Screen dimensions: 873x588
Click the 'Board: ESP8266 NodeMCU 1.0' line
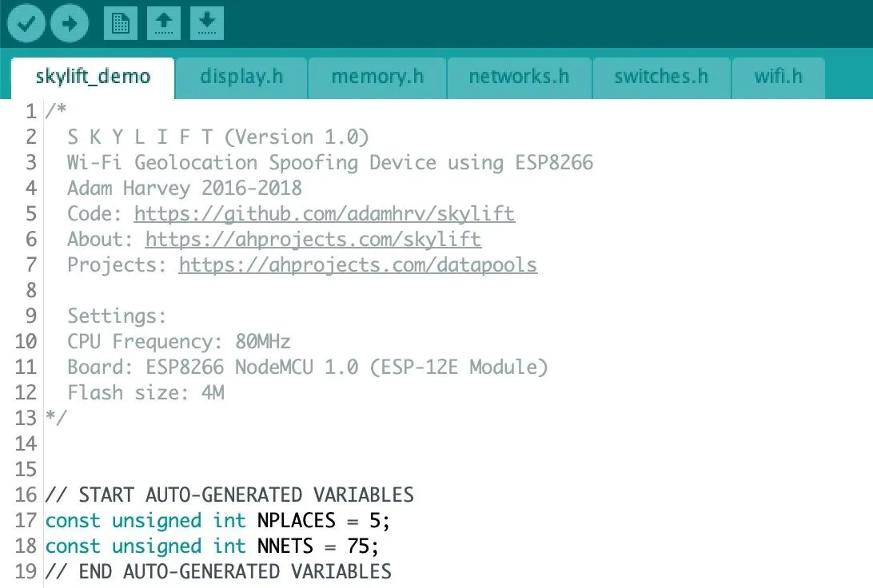click(x=307, y=367)
